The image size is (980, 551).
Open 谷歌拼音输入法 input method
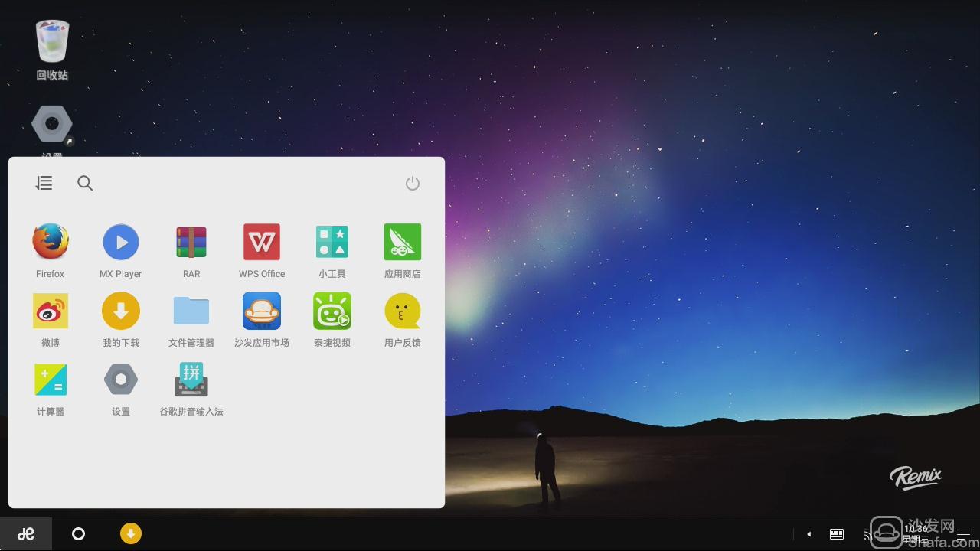click(x=191, y=380)
